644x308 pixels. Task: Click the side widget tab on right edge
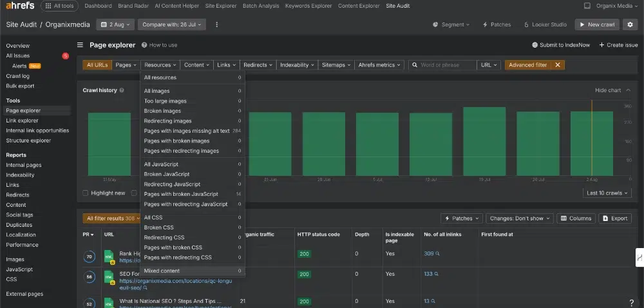tap(639, 258)
